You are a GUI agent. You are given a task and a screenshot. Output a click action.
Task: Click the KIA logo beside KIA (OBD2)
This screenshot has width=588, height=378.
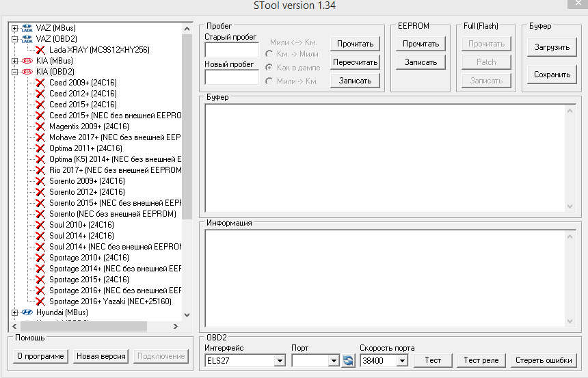[27, 72]
